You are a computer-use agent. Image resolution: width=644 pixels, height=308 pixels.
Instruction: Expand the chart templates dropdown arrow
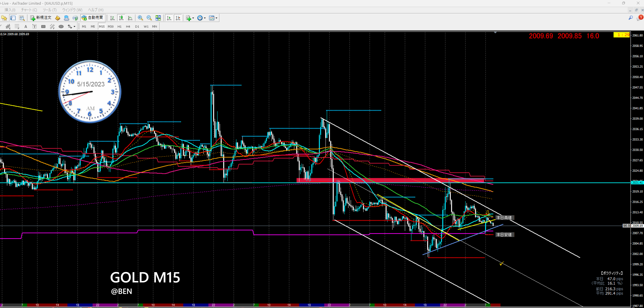pos(217,18)
